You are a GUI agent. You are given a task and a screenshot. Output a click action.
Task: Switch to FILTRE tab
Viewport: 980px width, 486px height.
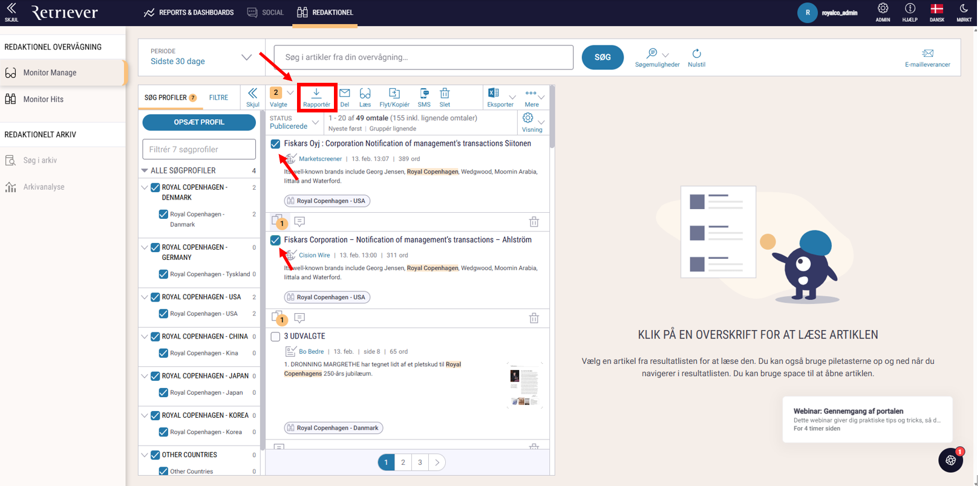(x=218, y=97)
